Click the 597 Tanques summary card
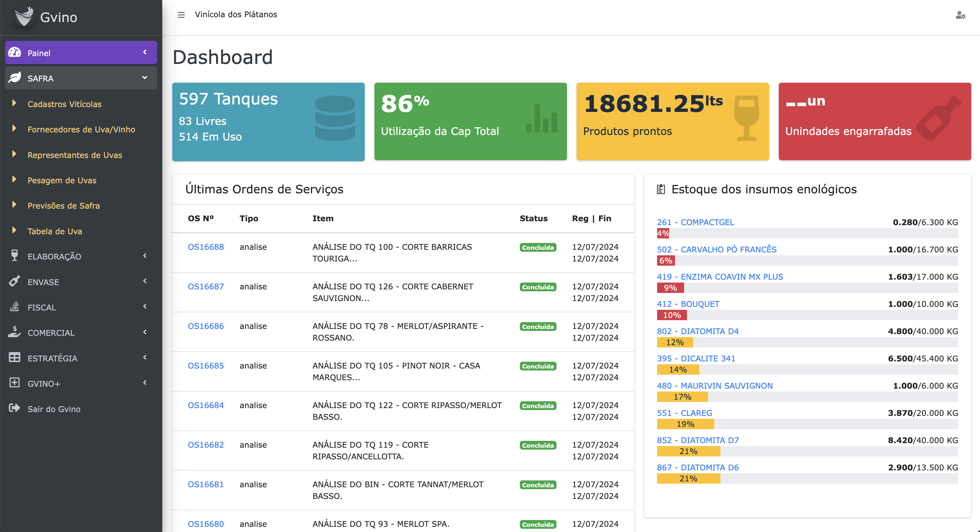 coord(268,122)
